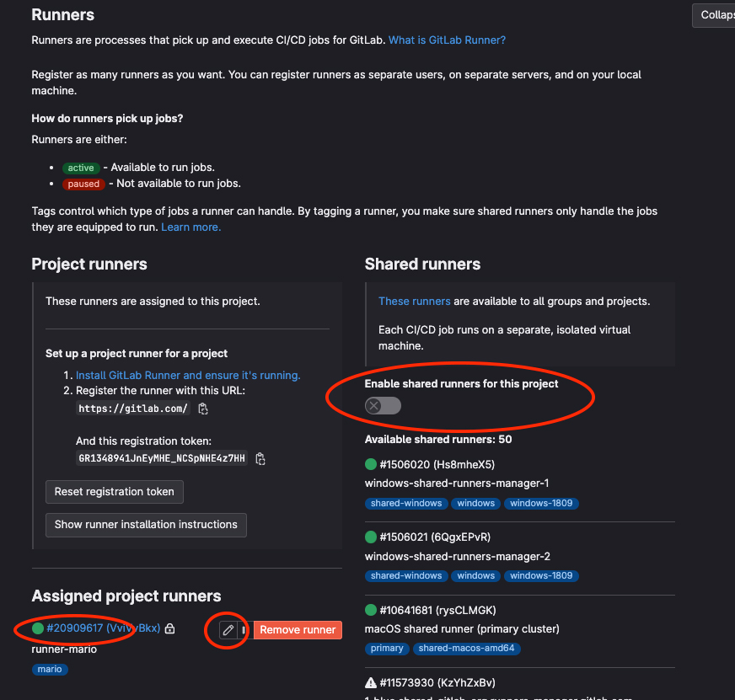Collapse the Runners settings section
This screenshot has width=735, height=700.
(x=714, y=15)
